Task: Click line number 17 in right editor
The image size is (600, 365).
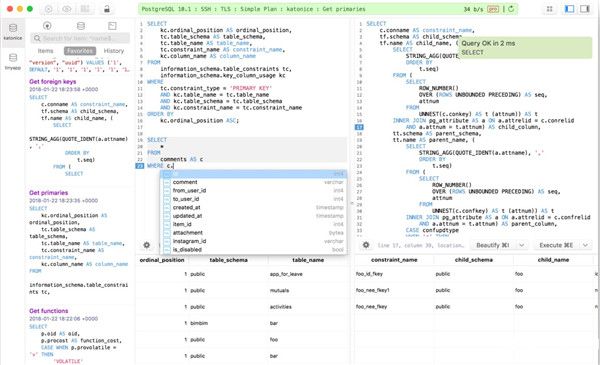Action: tap(359, 127)
